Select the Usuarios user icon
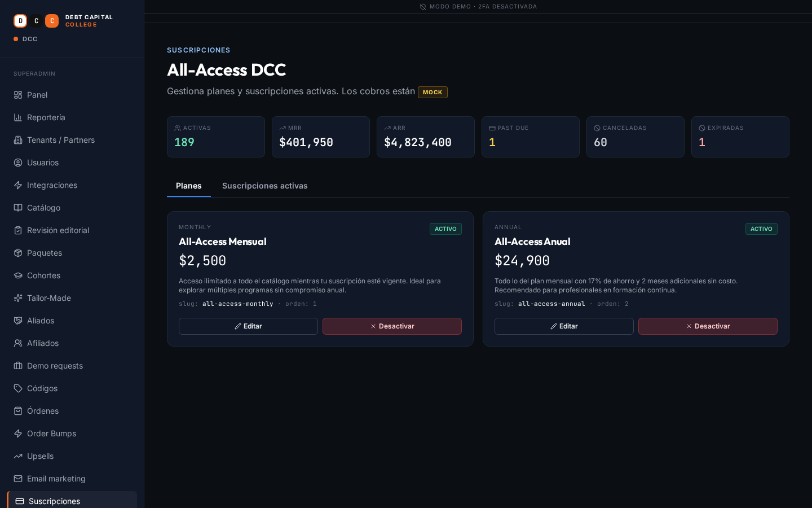This screenshot has height=508, width=812. coord(18,163)
